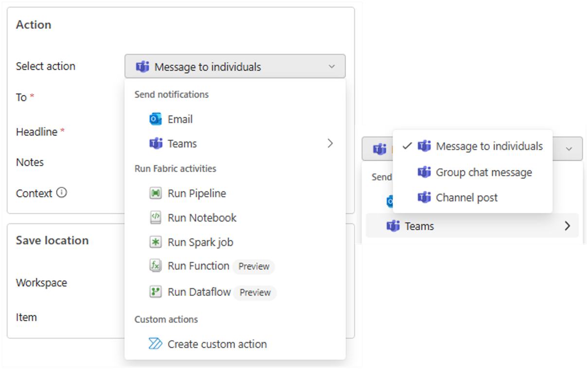Click the Context info icon

coord(61,193)
